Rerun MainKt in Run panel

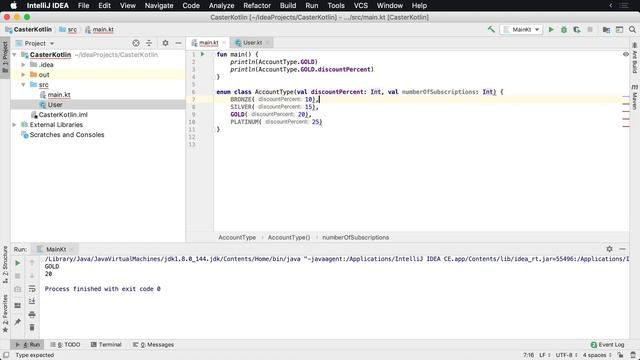(18, 263)
